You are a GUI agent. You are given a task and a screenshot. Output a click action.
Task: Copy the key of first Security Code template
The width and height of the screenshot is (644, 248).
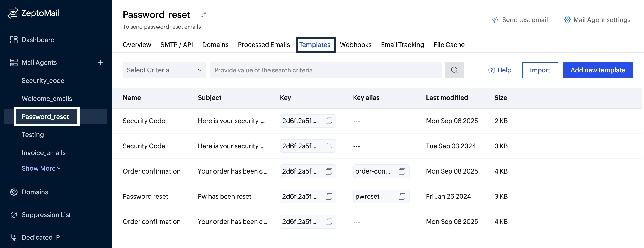click(x=329, y=121)
